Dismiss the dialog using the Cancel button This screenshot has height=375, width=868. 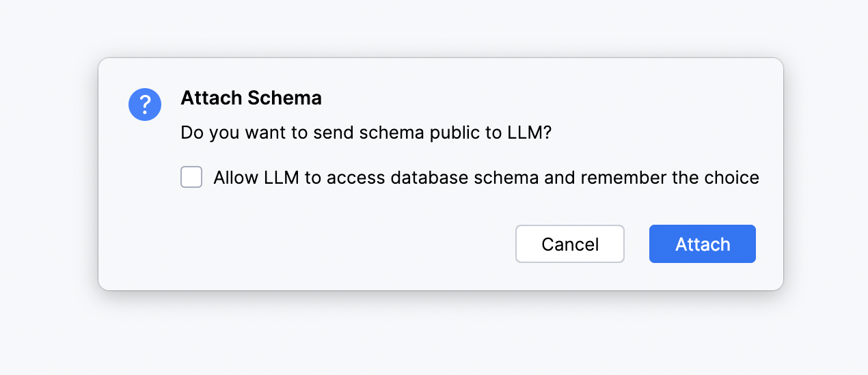click(x=569, y=244)
